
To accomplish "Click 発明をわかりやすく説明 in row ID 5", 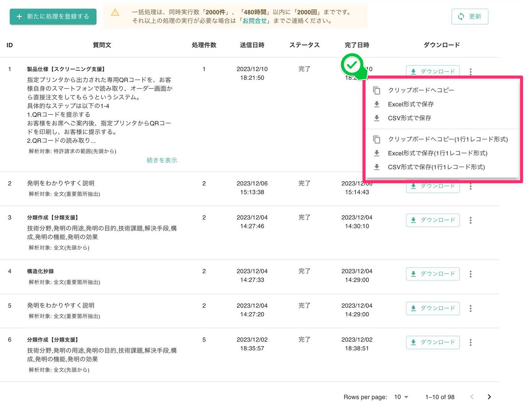I will (x=61, y=305).
